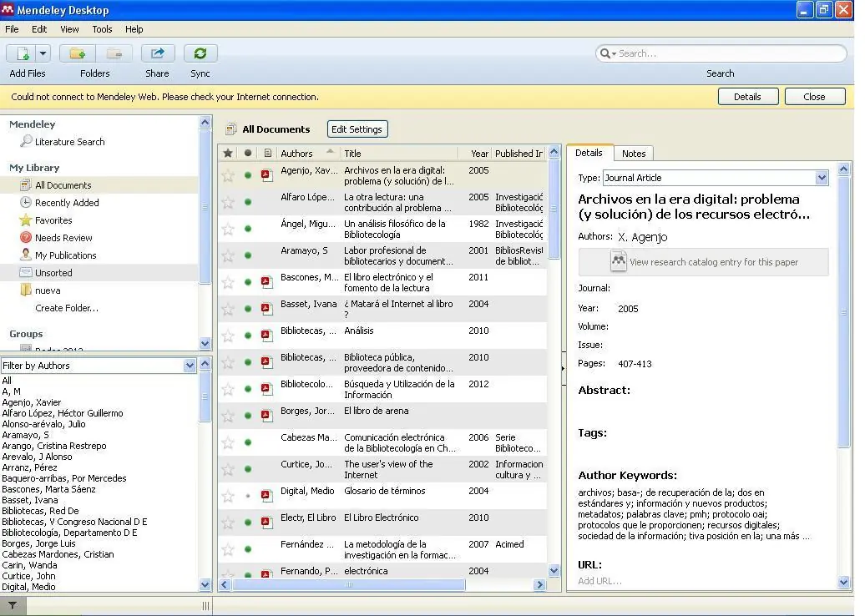Click the Favorites star icon in sidebar
Screen dimensions: 865x616
click(25, 220)
